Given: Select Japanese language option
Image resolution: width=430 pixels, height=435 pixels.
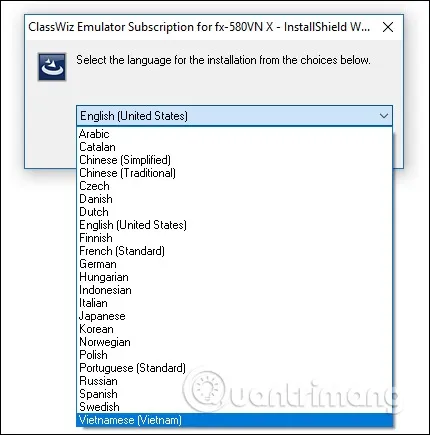Looking at the screenshot, I should pyautogui.click(x=234, y=316).
